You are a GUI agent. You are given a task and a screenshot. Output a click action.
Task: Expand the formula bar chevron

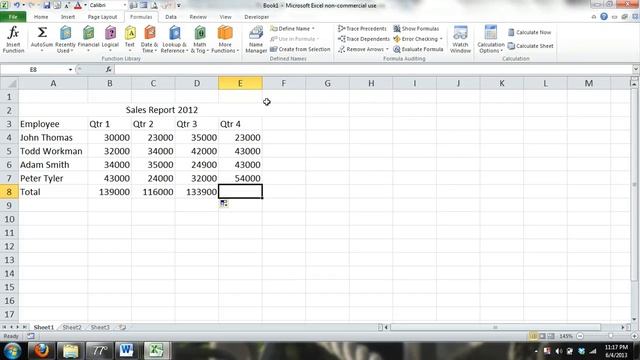tap(636, 69)
